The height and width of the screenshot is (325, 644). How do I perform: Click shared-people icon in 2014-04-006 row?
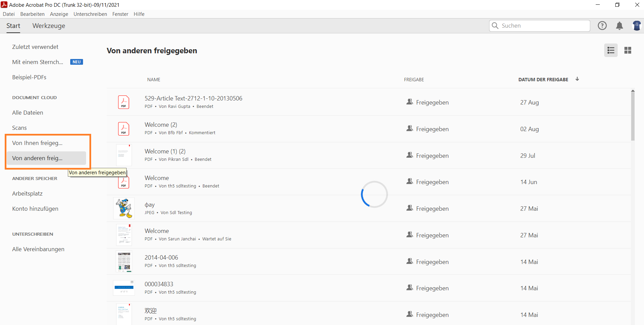click(x=410, y=261)
